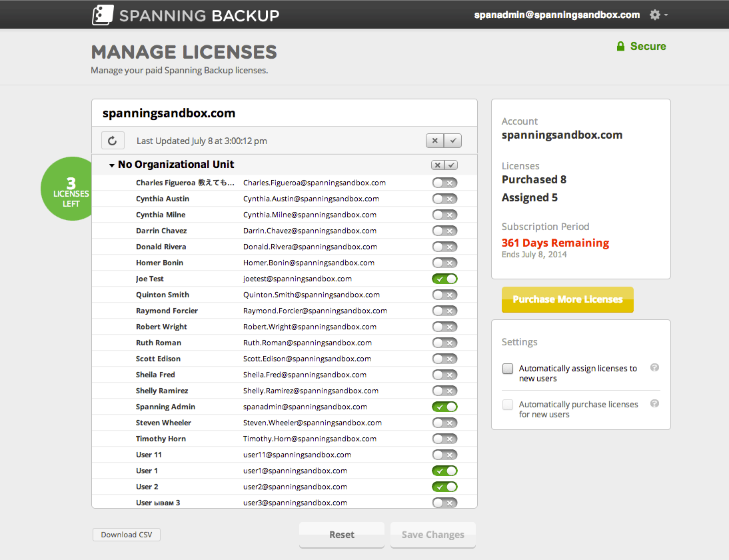Select the Timothy Horn name
729x560 pixels.
pos(161,439)
